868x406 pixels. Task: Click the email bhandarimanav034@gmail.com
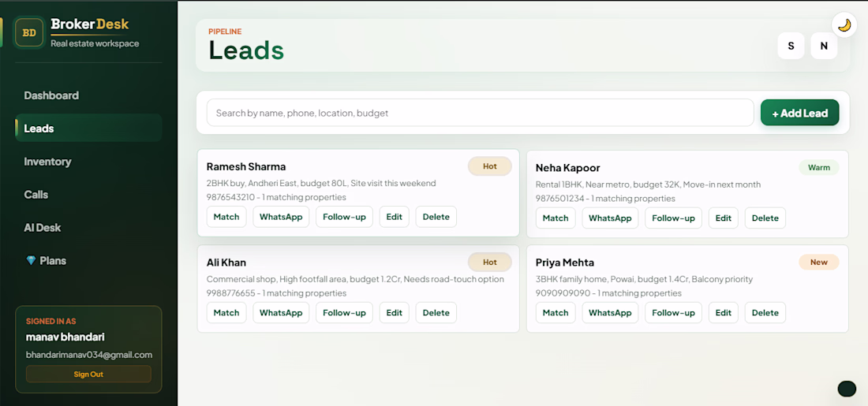coord(89,355)
